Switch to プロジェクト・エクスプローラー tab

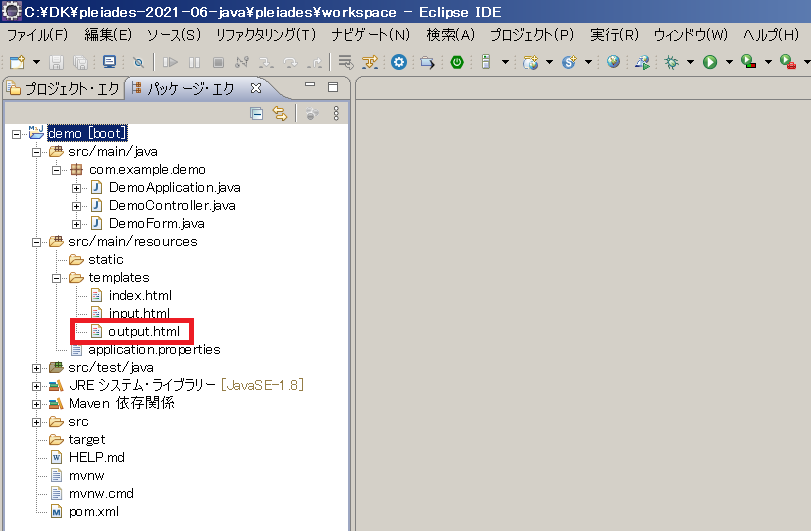pos(64,89)
